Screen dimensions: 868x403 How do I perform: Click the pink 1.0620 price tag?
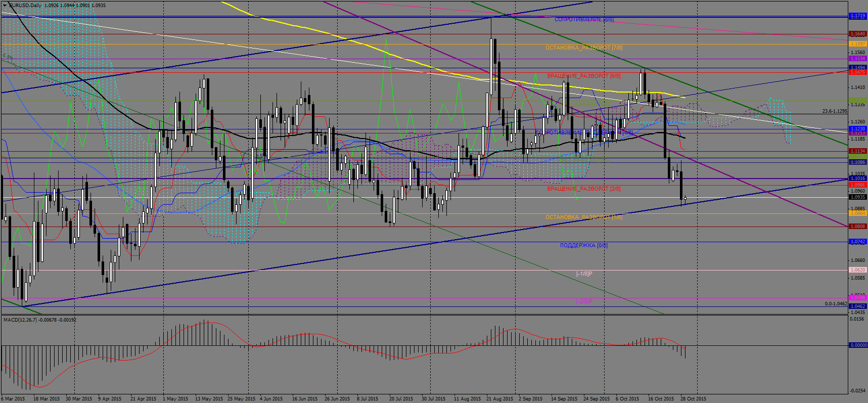point(858,270)
